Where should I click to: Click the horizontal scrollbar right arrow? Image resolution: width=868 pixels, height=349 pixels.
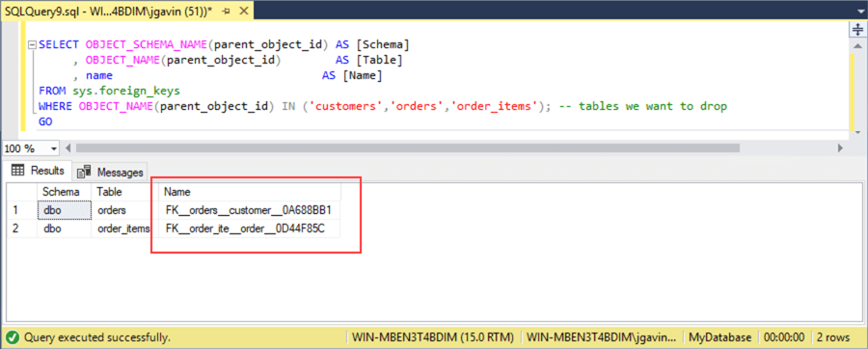[x=840, y=148]
